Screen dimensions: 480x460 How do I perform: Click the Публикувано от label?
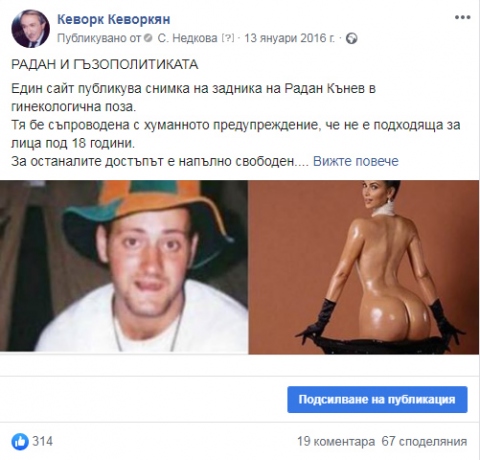click(99, 38)
